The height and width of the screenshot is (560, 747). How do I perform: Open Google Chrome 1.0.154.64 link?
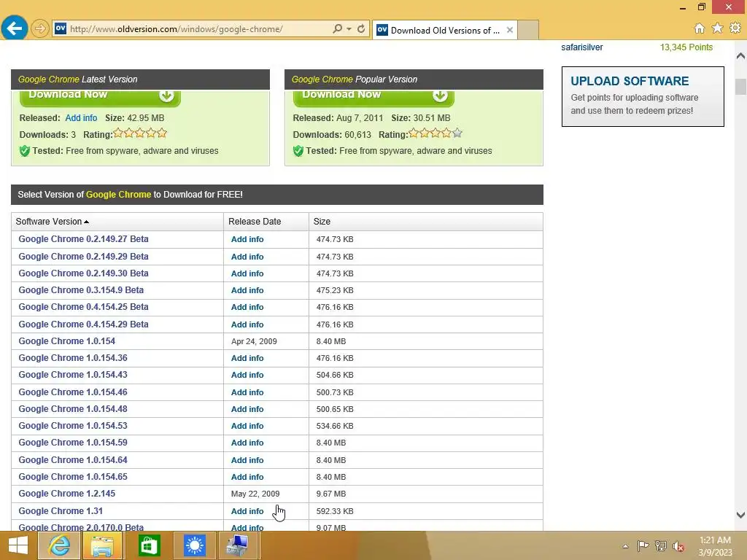point(73,460)
